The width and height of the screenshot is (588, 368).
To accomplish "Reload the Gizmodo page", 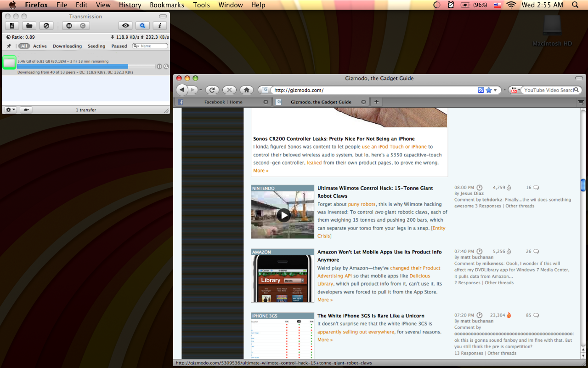I will (212, 90).
